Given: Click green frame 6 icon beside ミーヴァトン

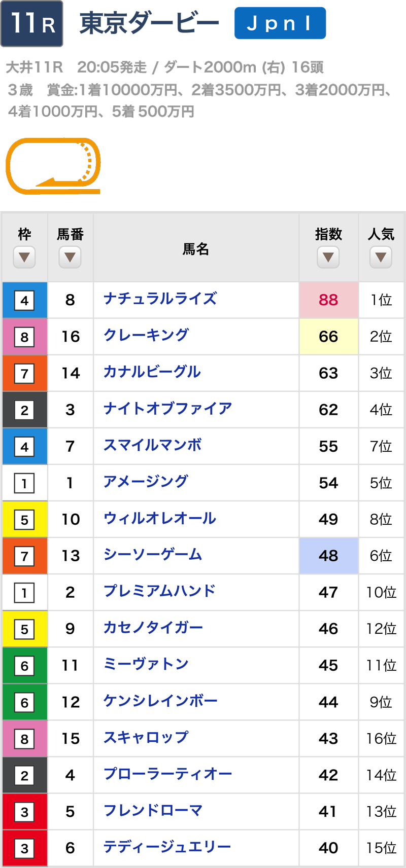Looking at the screenshot, I should click(x=24, y=666).
